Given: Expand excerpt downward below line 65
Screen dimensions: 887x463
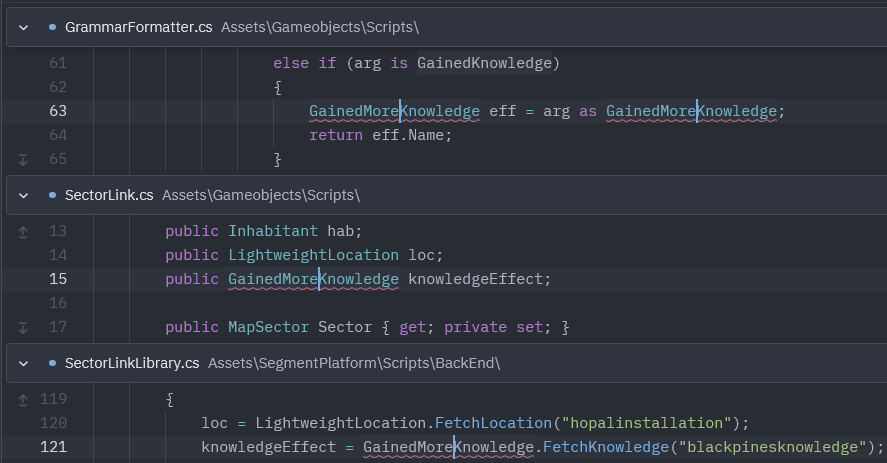Looking at the screenshot, I should [23, 159].
